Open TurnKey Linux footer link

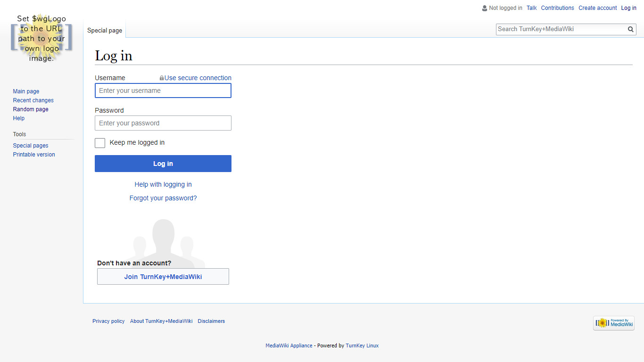362,346
